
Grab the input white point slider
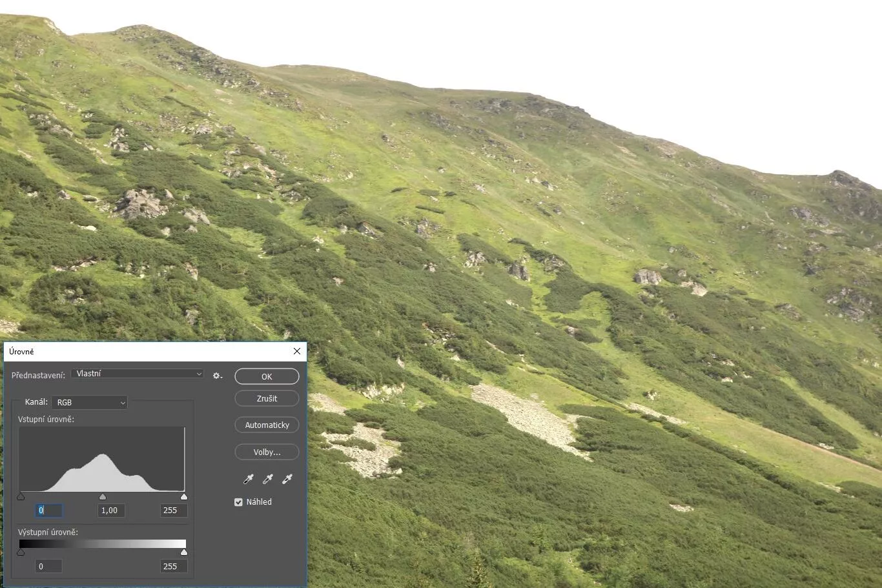point(184,496)
